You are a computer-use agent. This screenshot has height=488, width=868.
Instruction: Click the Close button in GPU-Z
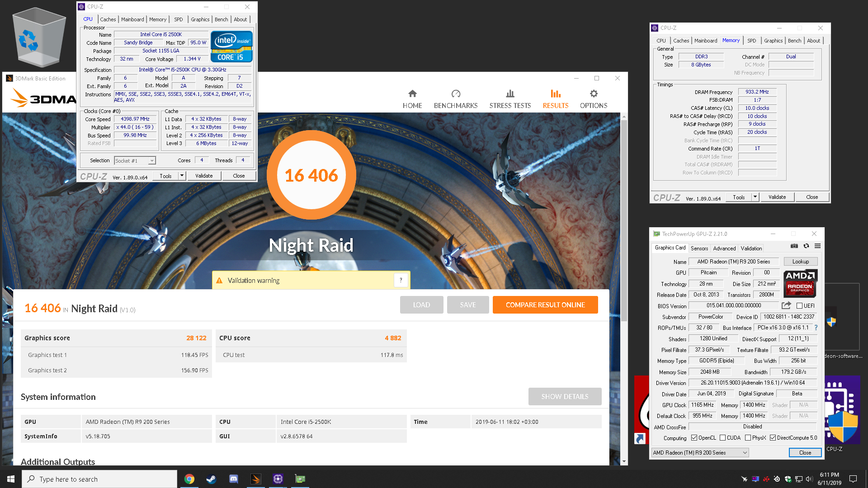(x=805, y=453)
